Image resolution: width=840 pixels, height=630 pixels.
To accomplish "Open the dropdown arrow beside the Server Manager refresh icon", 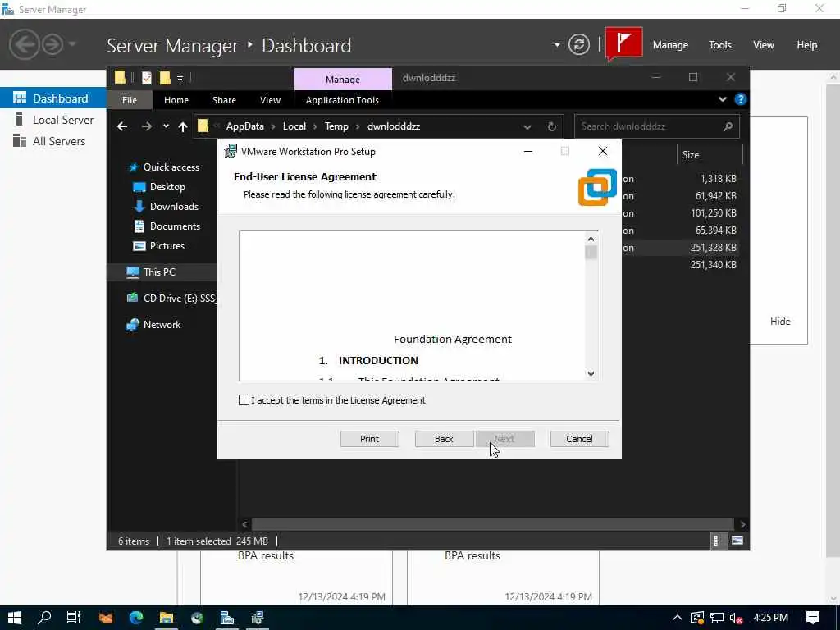I will 557,45.
